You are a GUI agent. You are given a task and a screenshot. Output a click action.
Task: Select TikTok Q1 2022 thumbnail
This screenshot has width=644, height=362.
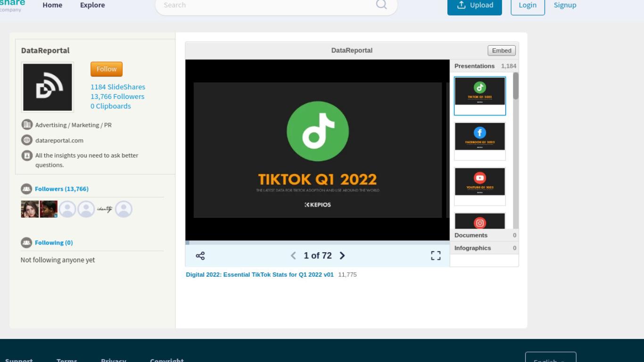coord(480,96)
